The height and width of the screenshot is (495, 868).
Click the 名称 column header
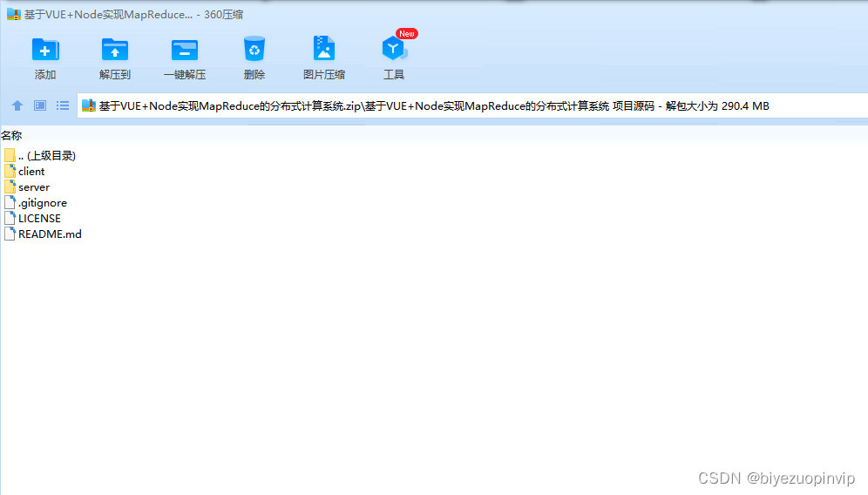tap(11, 136)
